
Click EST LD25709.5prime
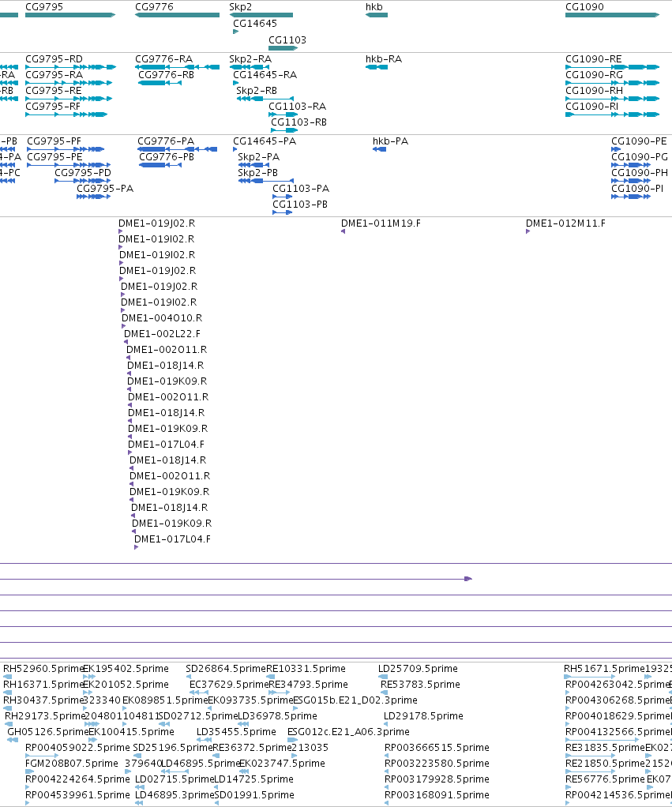tap(418, 669)
